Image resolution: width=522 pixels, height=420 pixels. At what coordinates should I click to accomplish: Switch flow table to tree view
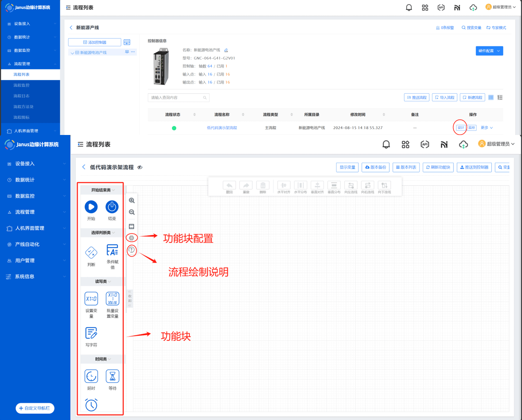500,97
